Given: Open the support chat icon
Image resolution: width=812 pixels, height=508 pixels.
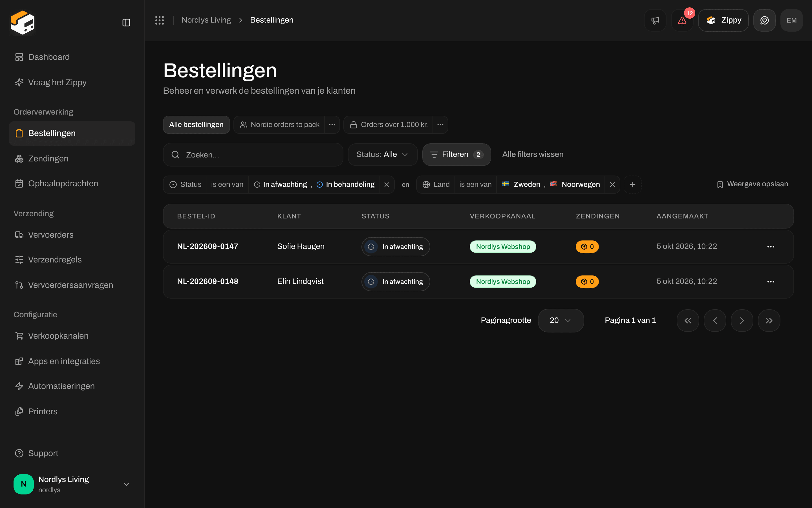Looking at the screenshot, I should [764, 20].
